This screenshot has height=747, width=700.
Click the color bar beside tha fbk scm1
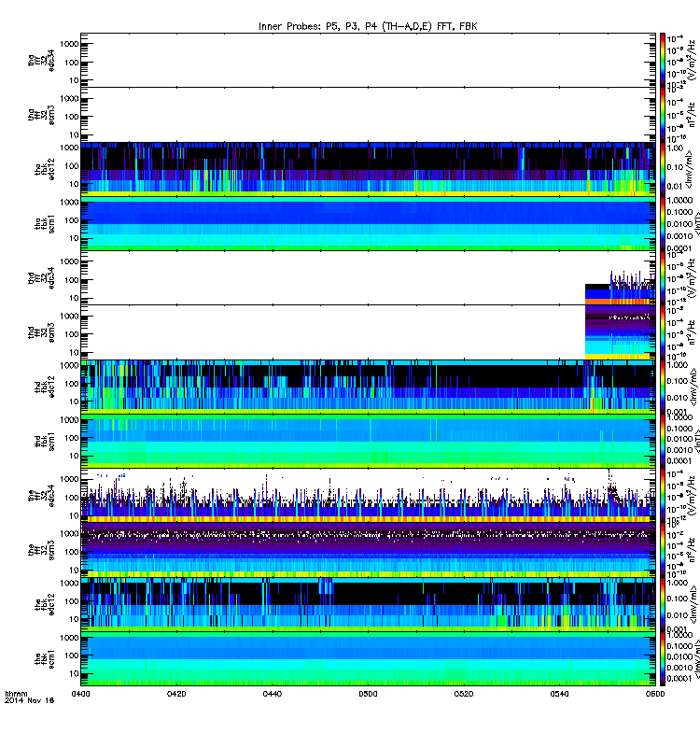663,223
